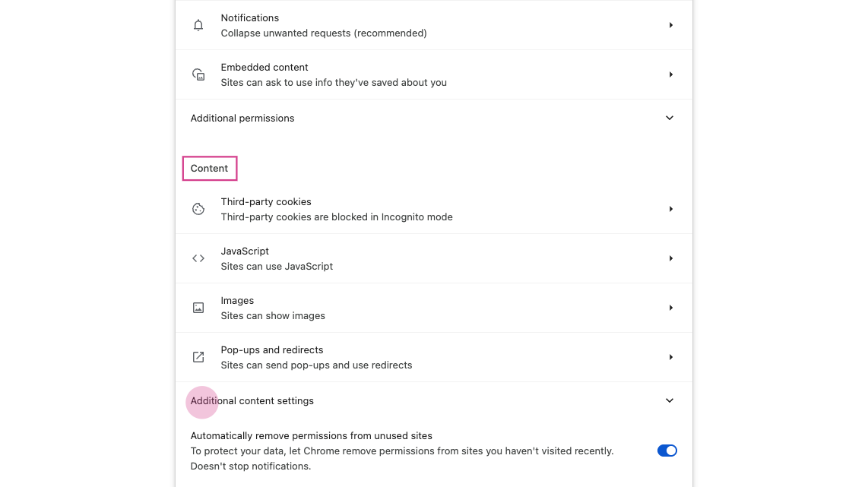Click the Notifications bell icon
The image size is (868, 487).
(x=198, y=26)
